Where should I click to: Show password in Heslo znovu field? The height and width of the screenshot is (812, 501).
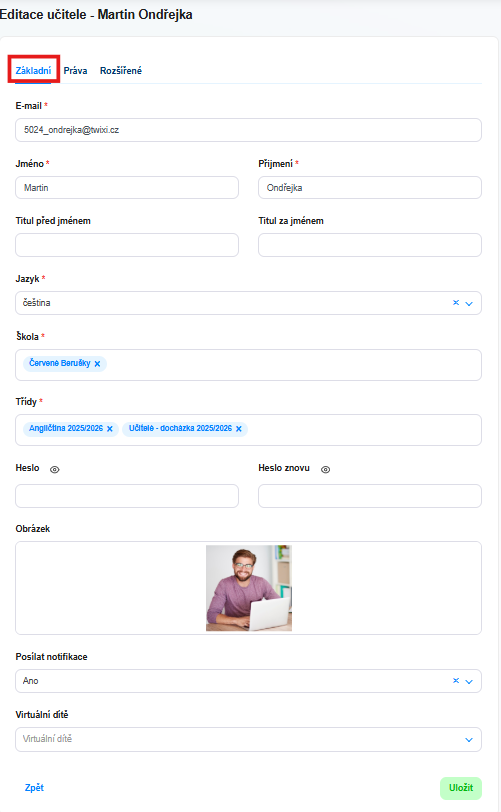(325, 469)
